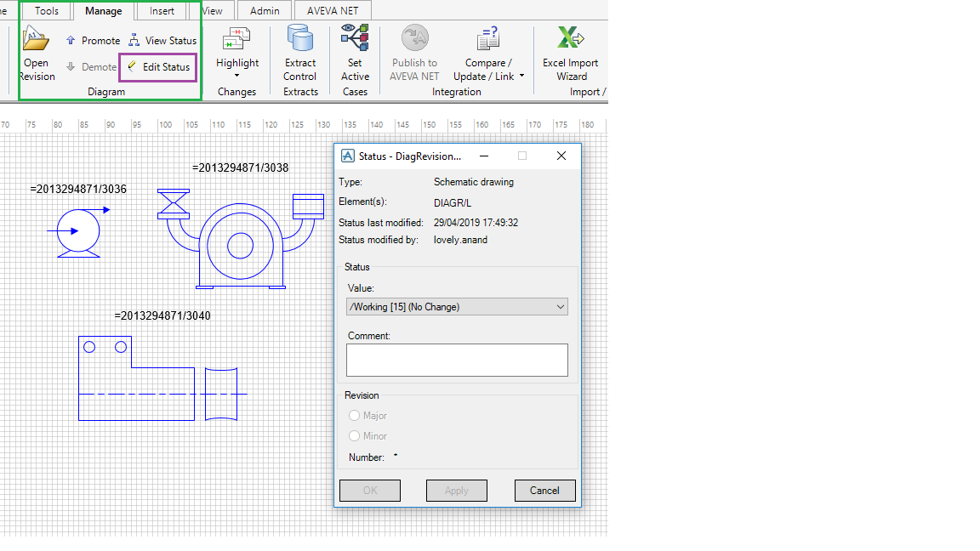Launch Extract Control
The height and width of the screenshot is (551, 980).
(300, 53)
